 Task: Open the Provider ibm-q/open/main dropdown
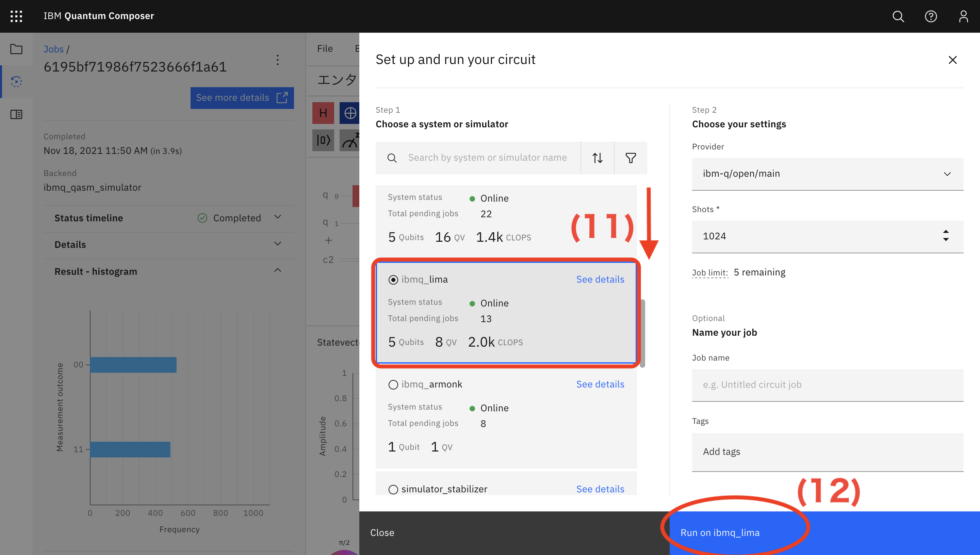click(827, 174)
